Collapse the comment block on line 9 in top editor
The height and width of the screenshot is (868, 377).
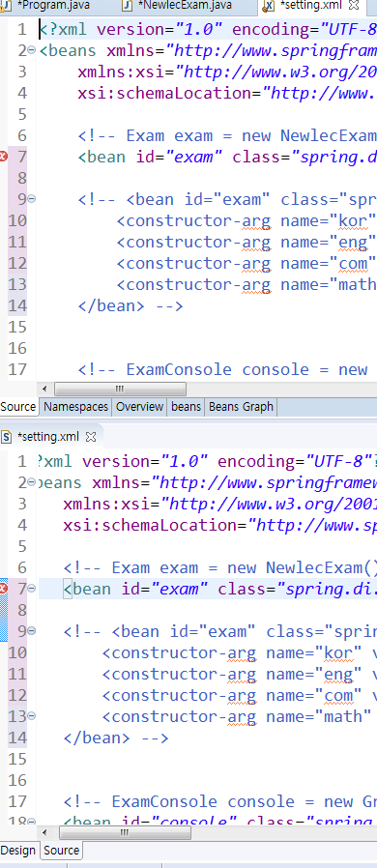(x=32, y=199)
